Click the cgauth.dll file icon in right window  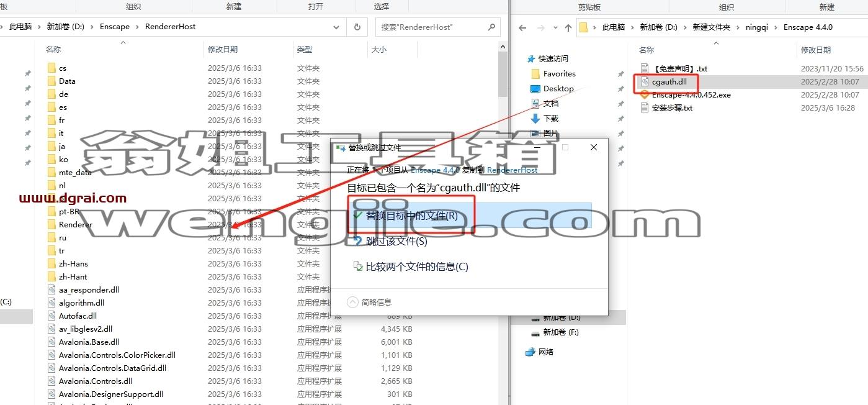(x=645, y=82)
